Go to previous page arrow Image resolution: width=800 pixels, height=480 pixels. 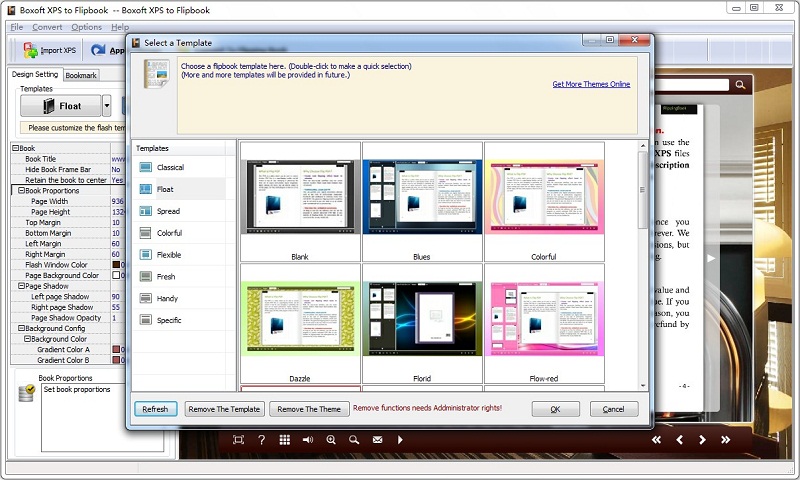[680, 440]
